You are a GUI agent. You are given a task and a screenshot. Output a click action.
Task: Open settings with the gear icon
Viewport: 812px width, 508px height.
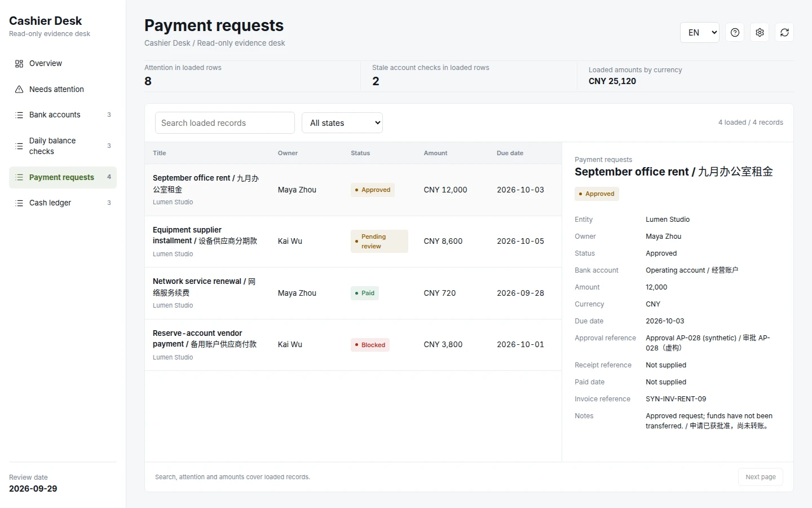click(x=760, y=33)
